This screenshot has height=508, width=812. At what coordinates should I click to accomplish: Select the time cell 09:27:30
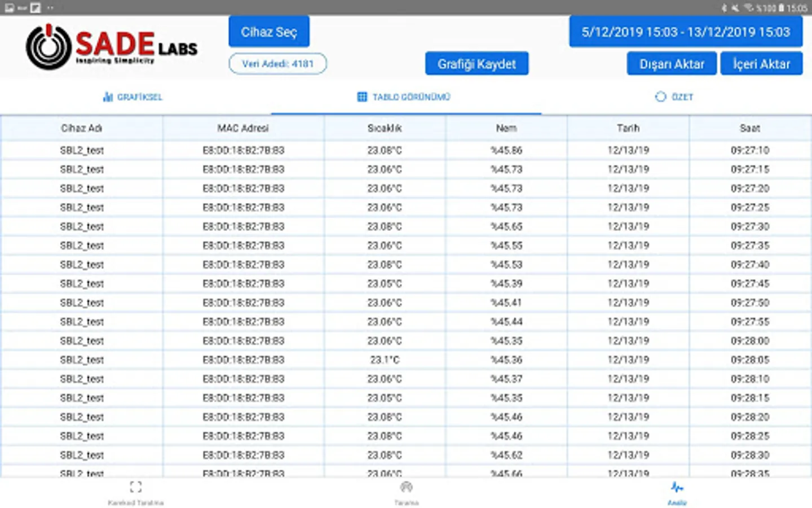click(x=750, y=226)
